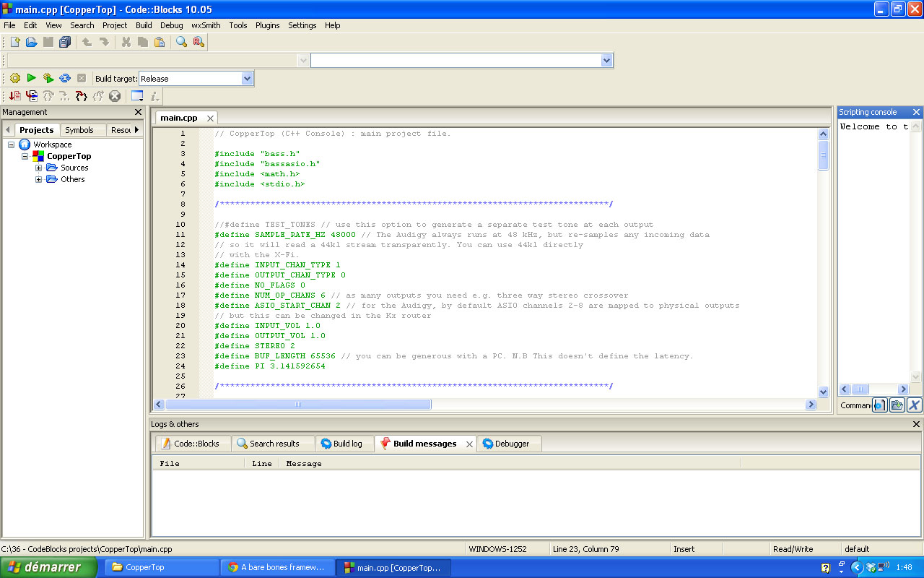Open the wxSmith menu
924x578 pixels.
coord(206,25)
